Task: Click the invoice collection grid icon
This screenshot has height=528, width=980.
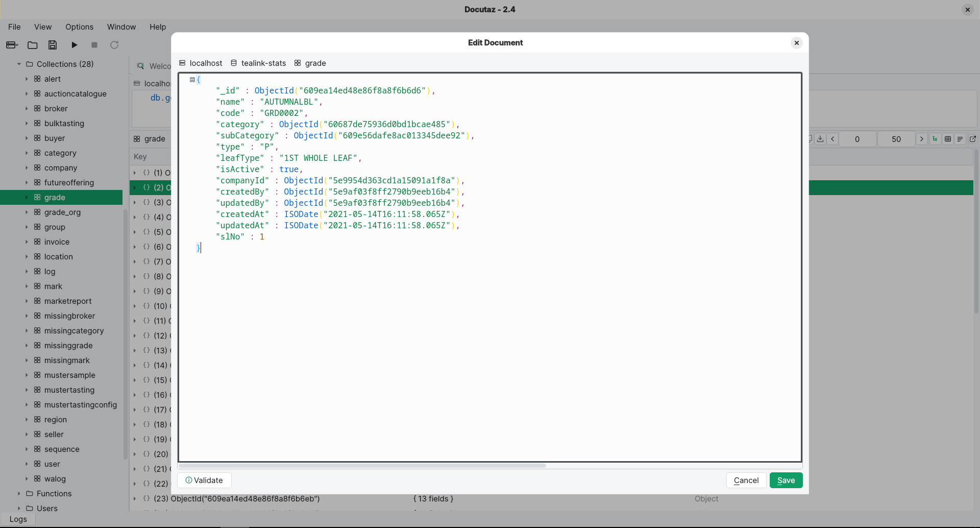Action: pos(37,242)
